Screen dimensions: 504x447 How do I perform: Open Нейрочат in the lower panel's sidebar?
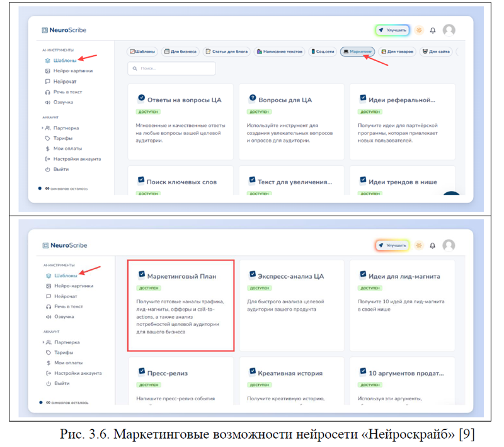click(66, 296)
